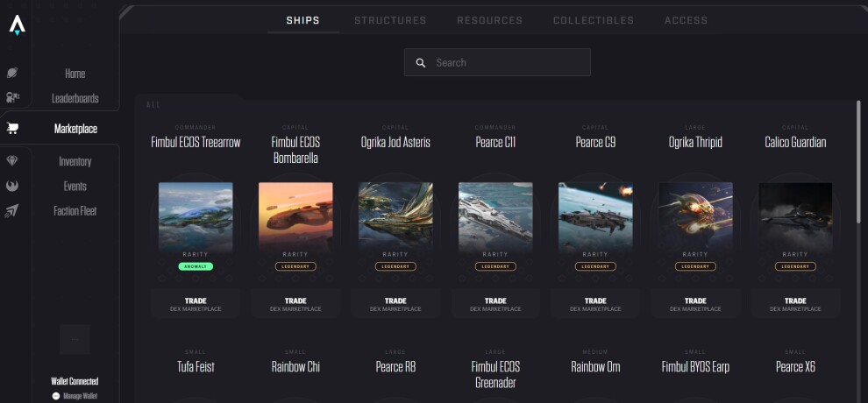Select Marketplace in the sidebar
The height and width of the screenshot is (403, 868).
tap(75, 129)
